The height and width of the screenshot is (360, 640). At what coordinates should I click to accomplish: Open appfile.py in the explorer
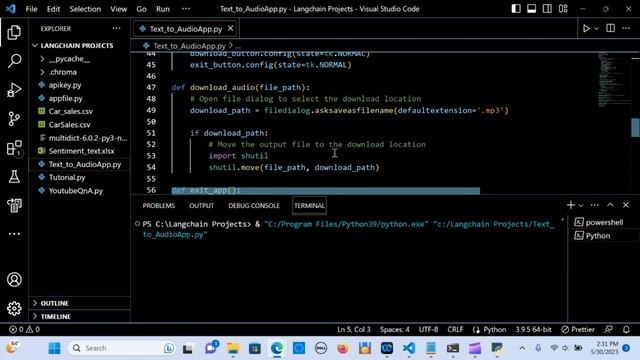tap(65, 98)
